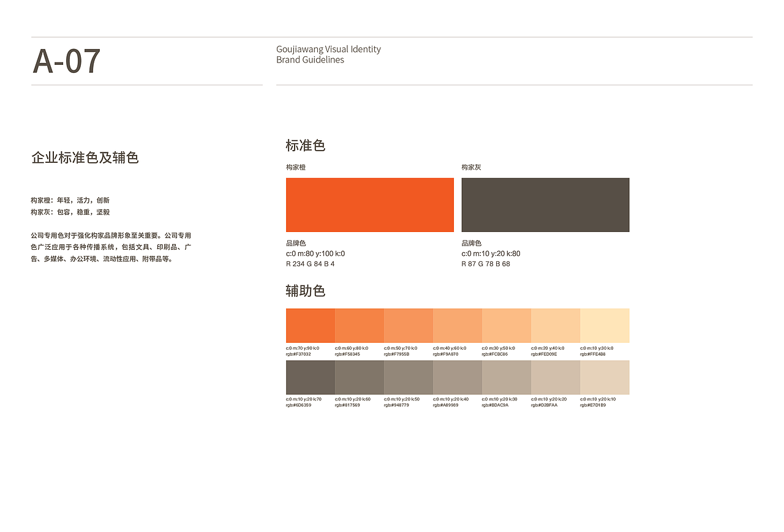784x532 pixels.
Task: Select the gray swatch labeled rgb:#6D6359
Action: [x=311, y=377]
